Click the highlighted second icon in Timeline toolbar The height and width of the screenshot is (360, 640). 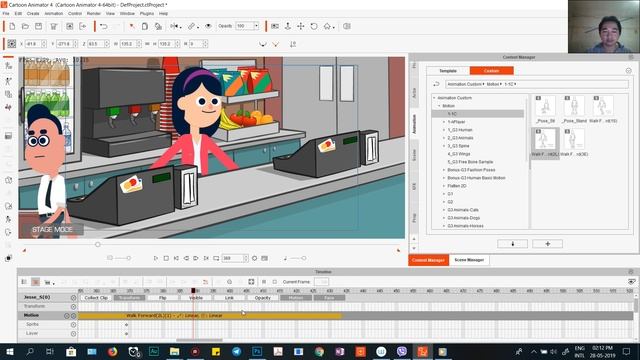point(36,282)
